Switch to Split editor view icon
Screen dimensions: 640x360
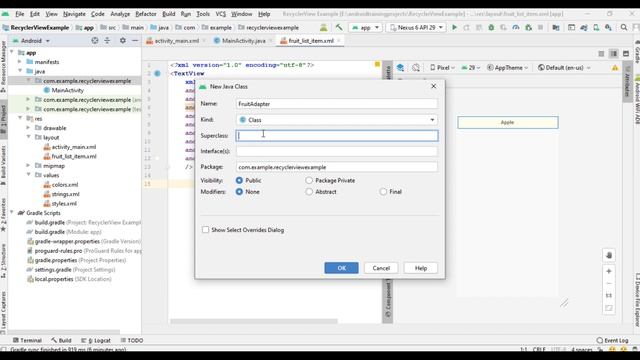pos(613,53)
